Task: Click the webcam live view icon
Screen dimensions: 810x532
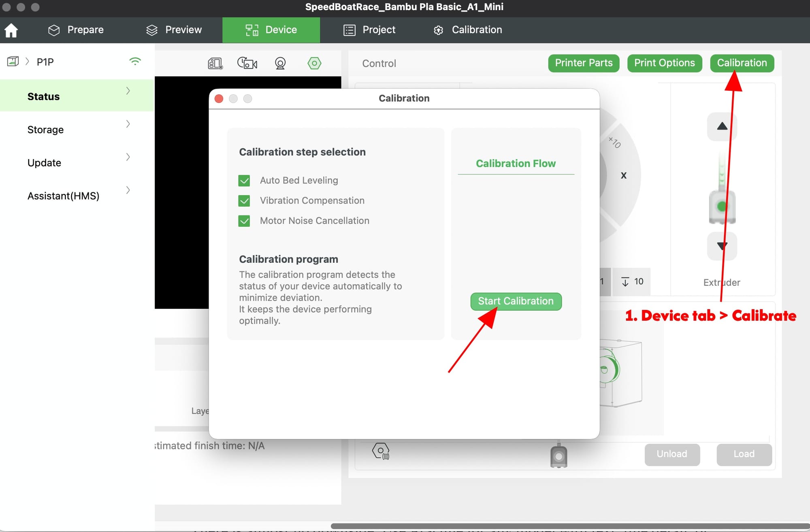Action: click(x=280, y=64)
